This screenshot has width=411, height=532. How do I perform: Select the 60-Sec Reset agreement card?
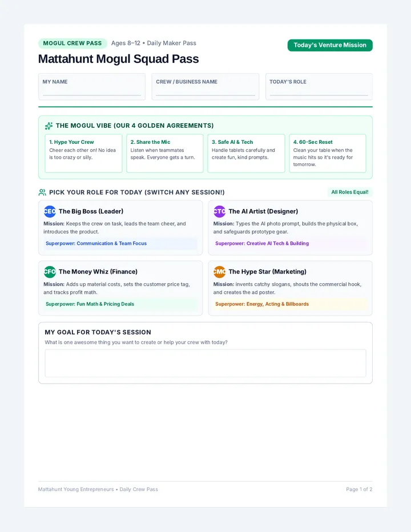click(328, 154)
